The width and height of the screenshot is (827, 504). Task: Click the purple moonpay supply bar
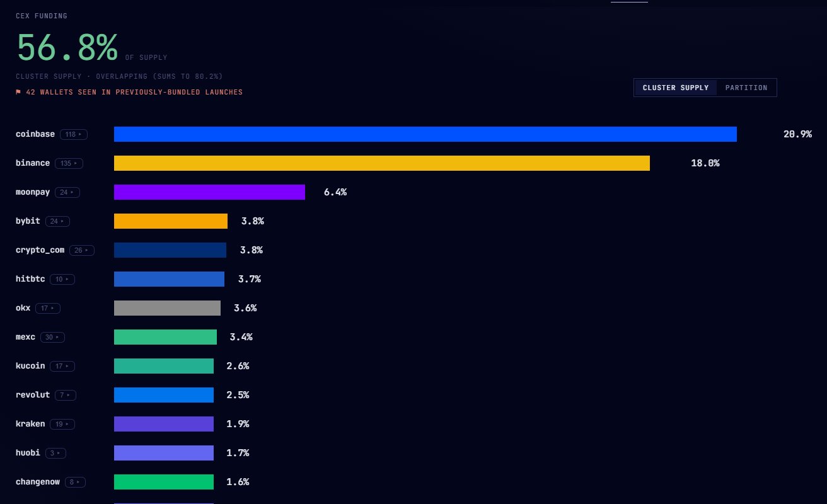coord(209,192)
